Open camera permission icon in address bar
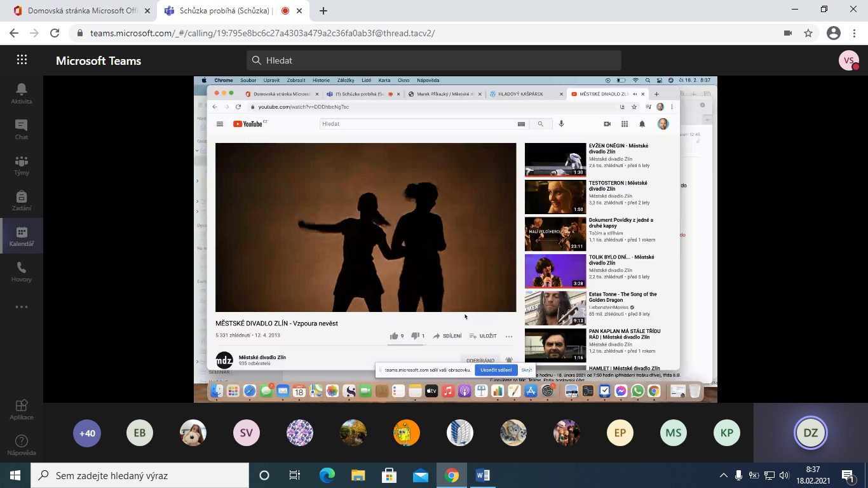The width and height of the screenshot is (868, 488). tap(788, 33)
